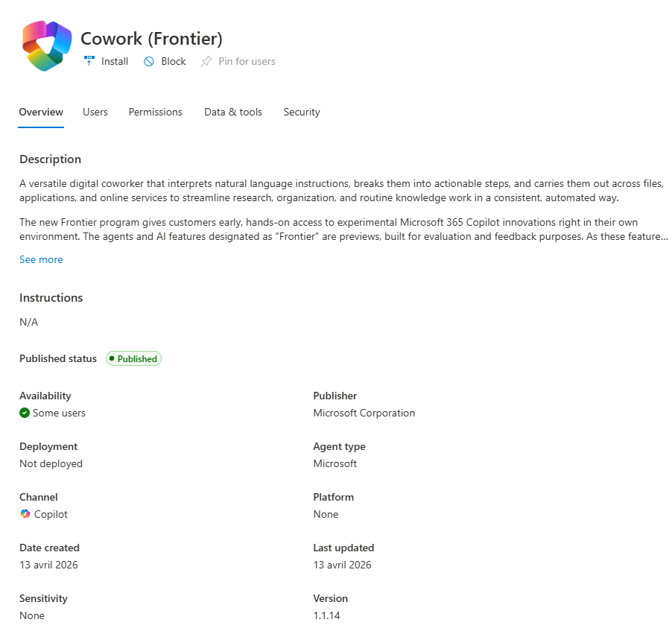Click the pin icon for users

point(206,61)
